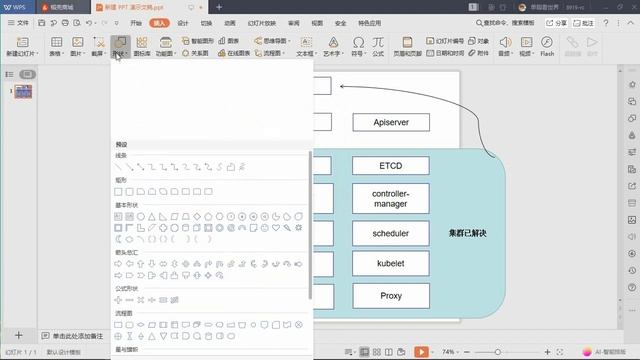
Task: Expand the 视频 video dropdown
Action: coord(527,53)
